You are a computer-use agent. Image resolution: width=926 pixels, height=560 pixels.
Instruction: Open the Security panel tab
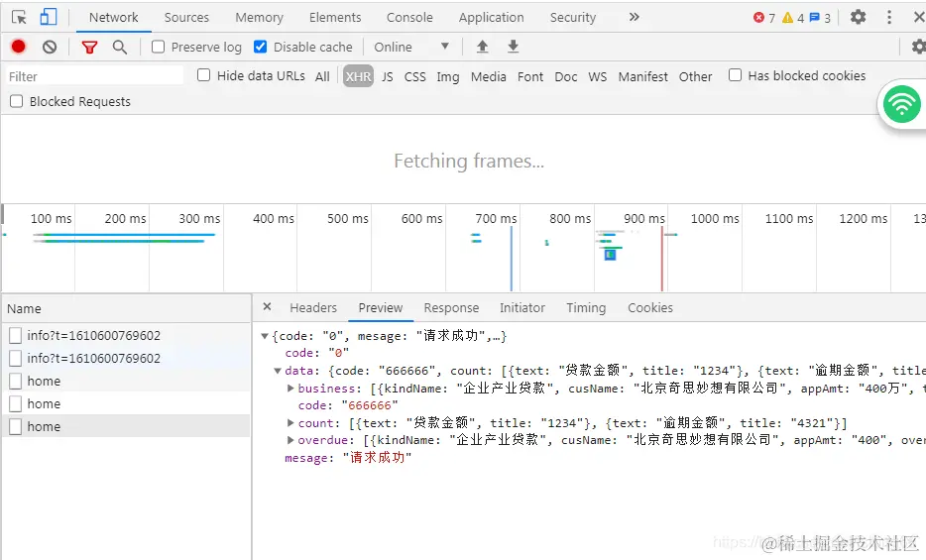click(573, 17)
